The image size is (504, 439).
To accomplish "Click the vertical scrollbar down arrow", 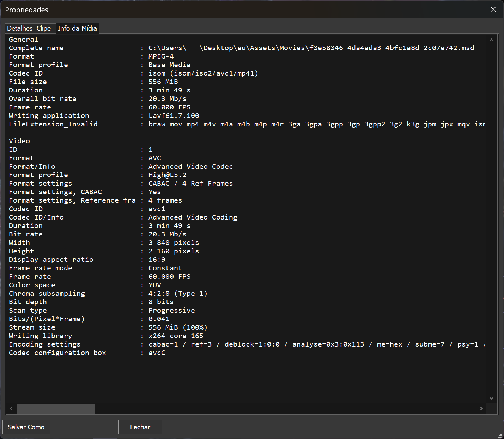I will click(491, 398).
